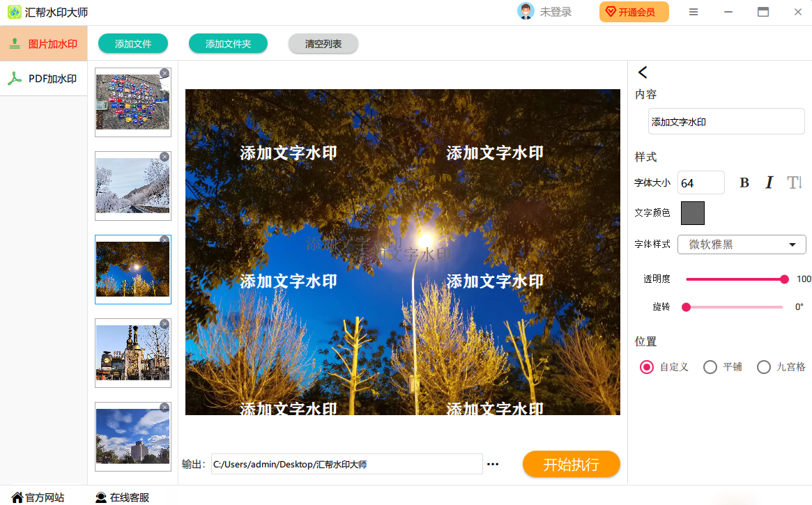The width and height of the screenshot is (812, 505).
Task: Select 平铺 tiled position option
Action: (710, 367)
